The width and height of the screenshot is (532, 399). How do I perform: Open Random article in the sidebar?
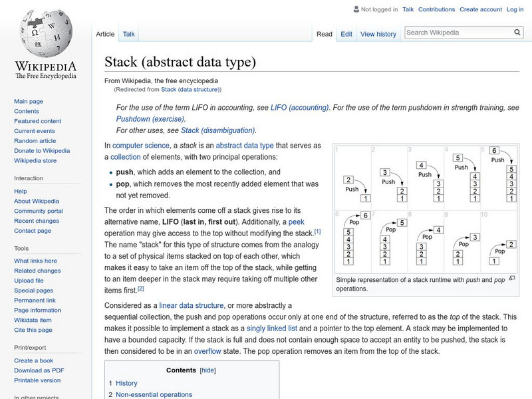coord(34,140)
